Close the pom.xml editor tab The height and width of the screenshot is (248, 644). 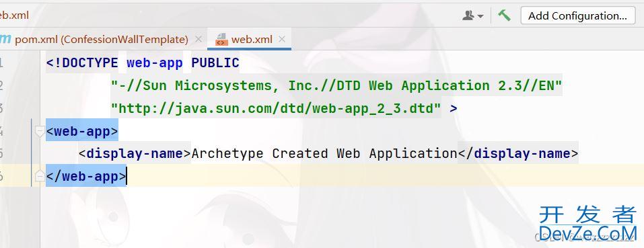199,40
